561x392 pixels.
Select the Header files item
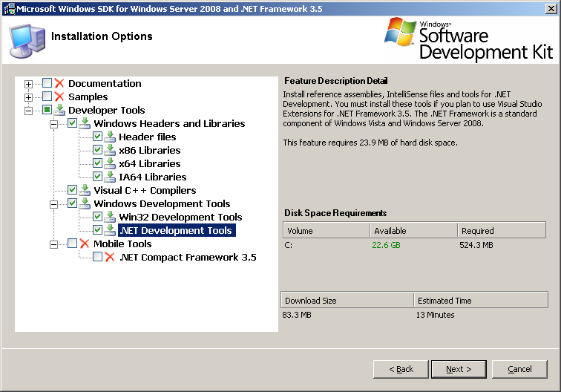click(x=148, y=137)
